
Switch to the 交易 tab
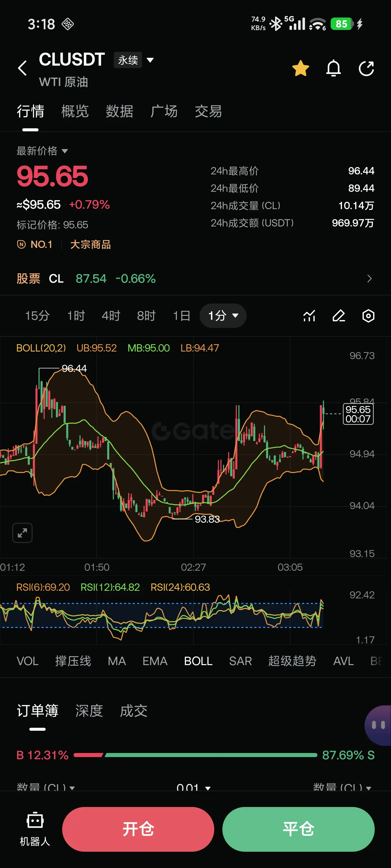(209, 111)
